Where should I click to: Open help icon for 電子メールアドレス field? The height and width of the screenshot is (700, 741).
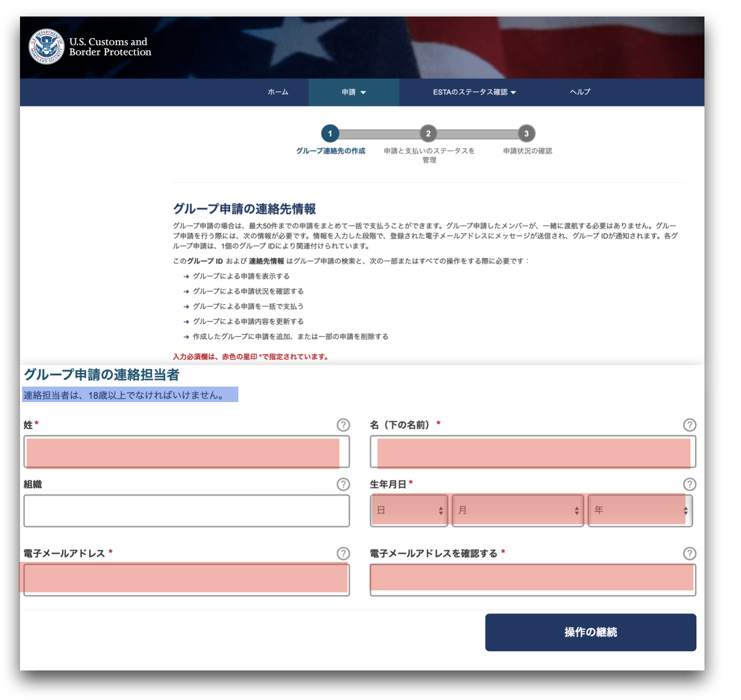click(343, 553)
